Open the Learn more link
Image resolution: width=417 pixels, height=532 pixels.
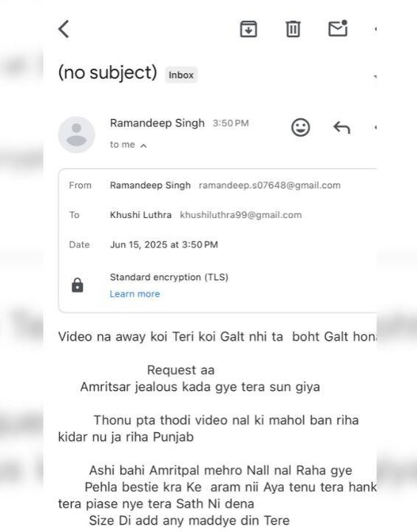135,294
